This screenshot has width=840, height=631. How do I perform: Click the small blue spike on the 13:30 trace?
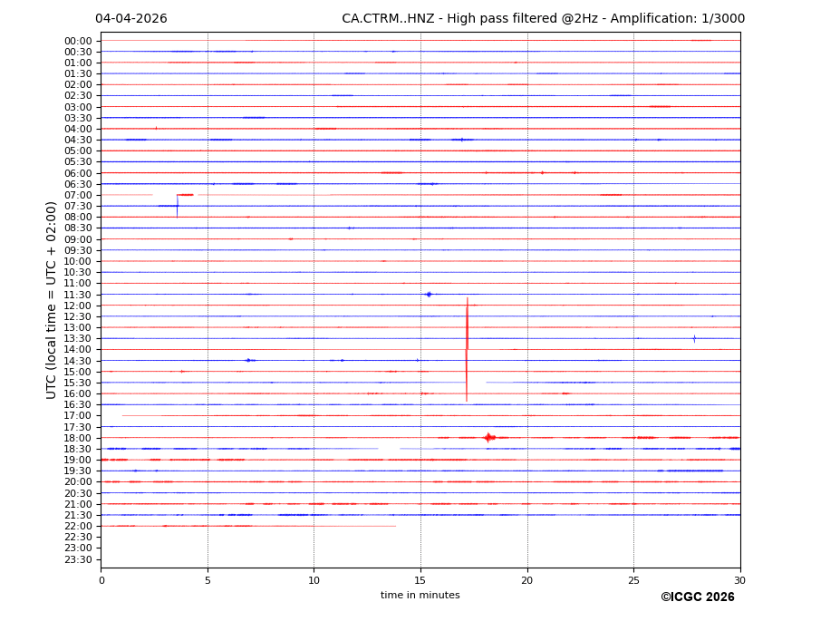click(x=694, y=338)
